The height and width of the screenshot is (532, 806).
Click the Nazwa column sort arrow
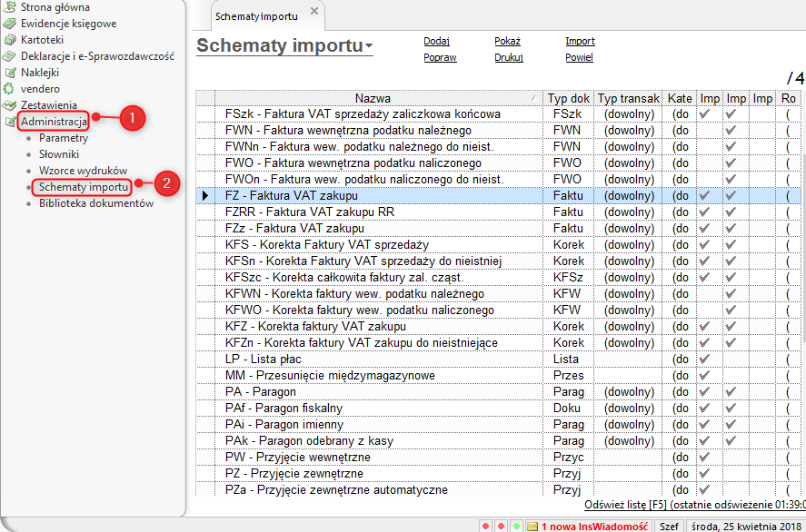coord(532,98)
